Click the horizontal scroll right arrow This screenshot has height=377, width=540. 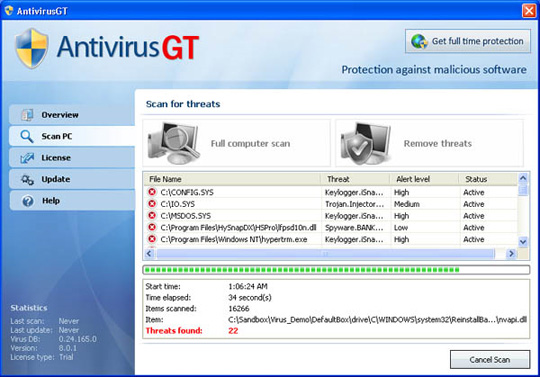pos(511,254)
